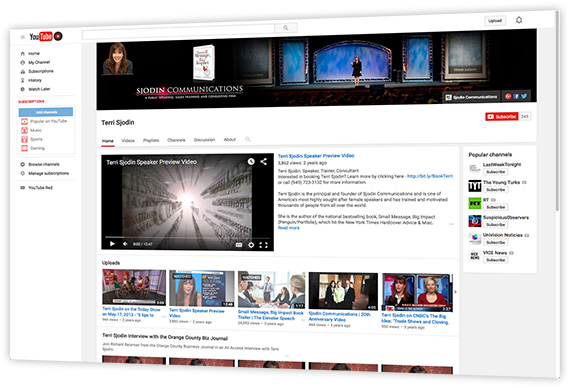The image size is (570, 388).
Task: Click the YouTube logo
Action: tap(46, 36)
